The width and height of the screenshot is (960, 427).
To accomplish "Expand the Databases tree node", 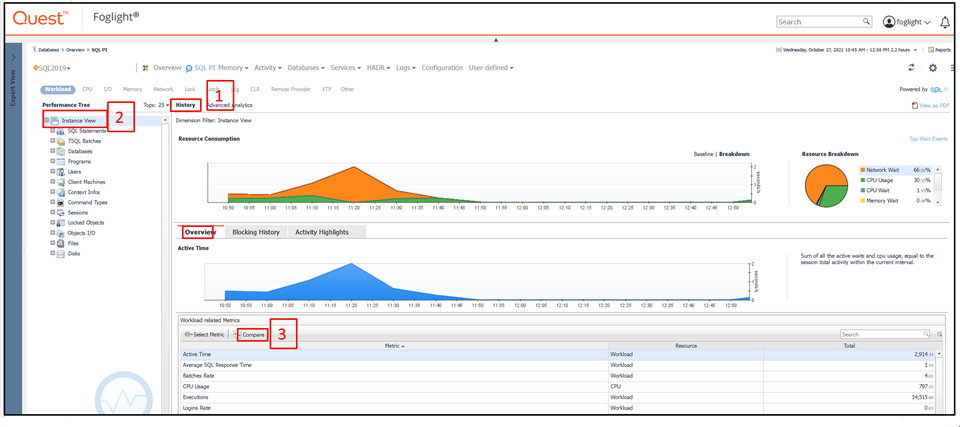I will click(x=53, y=151).
